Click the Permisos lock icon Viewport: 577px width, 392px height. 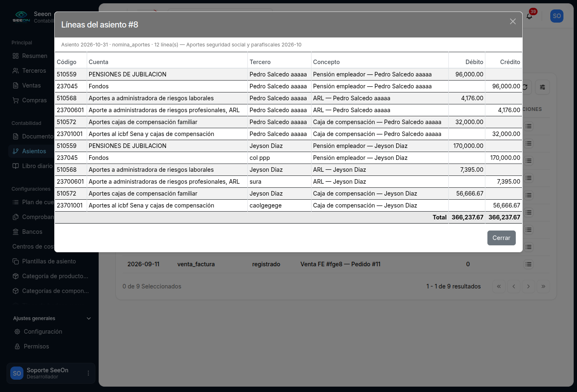pyautogui.click(x=17, y=346)
